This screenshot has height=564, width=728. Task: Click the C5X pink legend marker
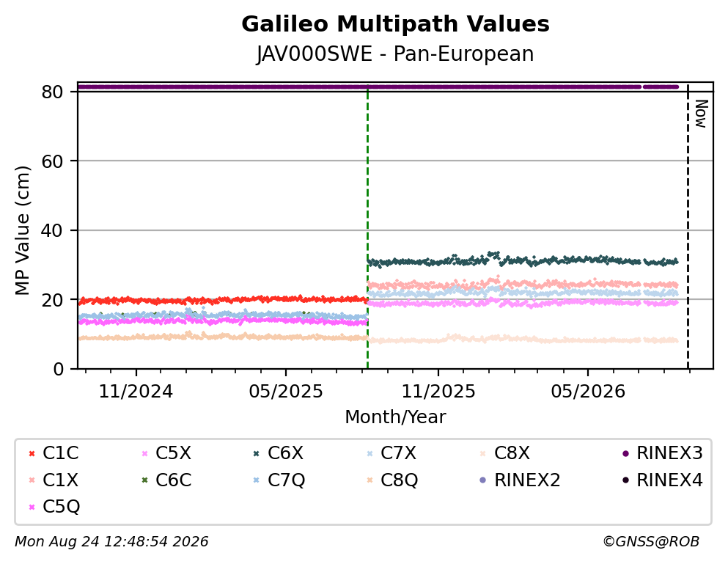[144, 453]
